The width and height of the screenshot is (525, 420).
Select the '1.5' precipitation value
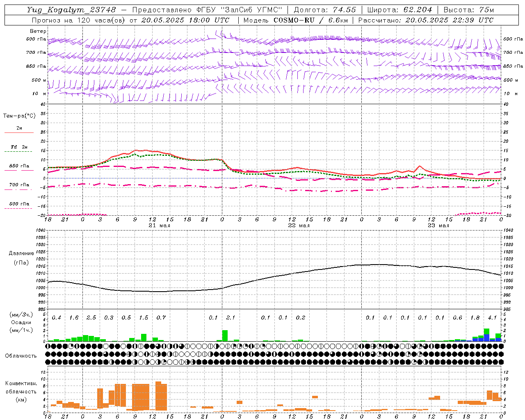tap(144, 317)
